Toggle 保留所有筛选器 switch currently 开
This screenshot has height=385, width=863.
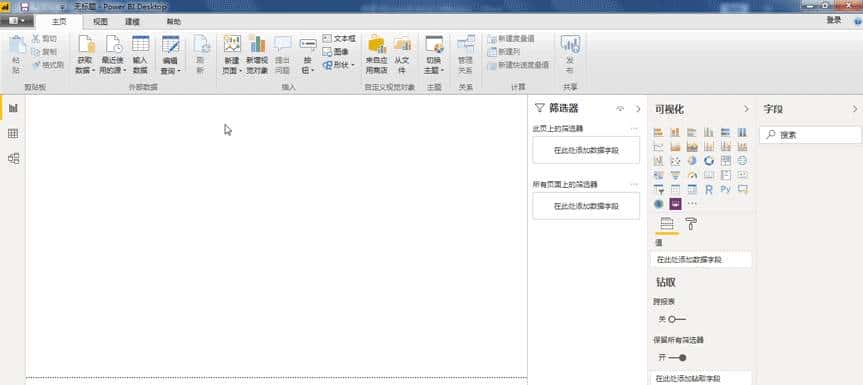[678, 358]
